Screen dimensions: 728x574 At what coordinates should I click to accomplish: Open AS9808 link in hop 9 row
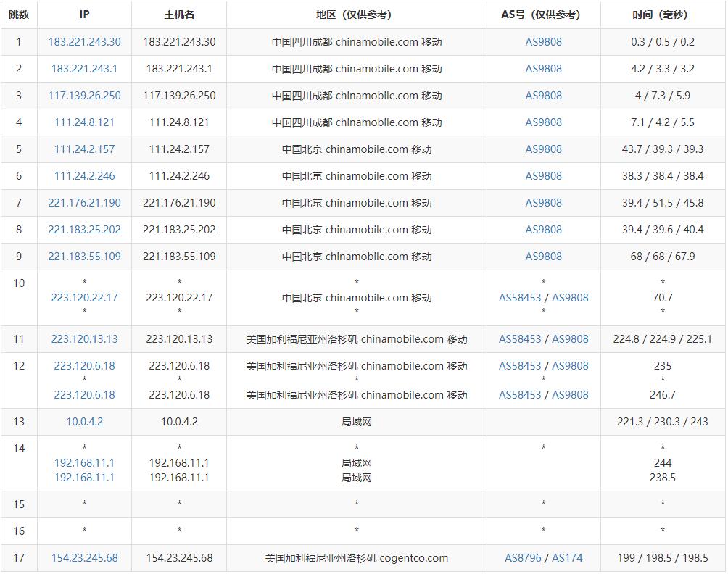(543, 257)
